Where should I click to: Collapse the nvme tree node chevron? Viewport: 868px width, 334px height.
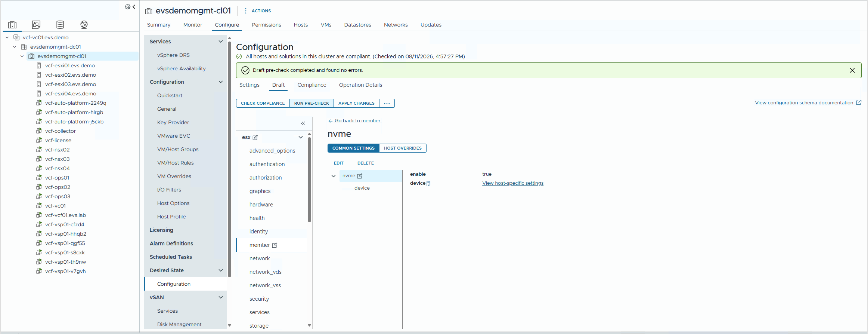334,176
